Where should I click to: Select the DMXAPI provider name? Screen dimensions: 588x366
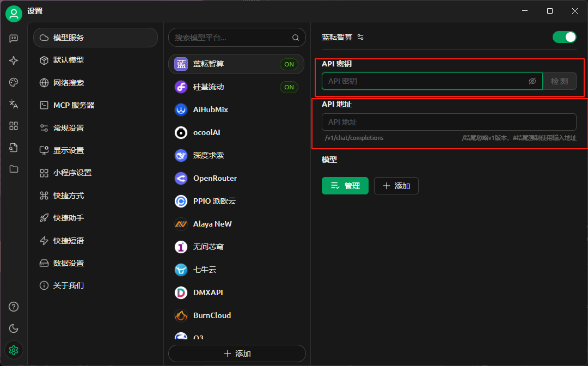[x=208, y=292]
